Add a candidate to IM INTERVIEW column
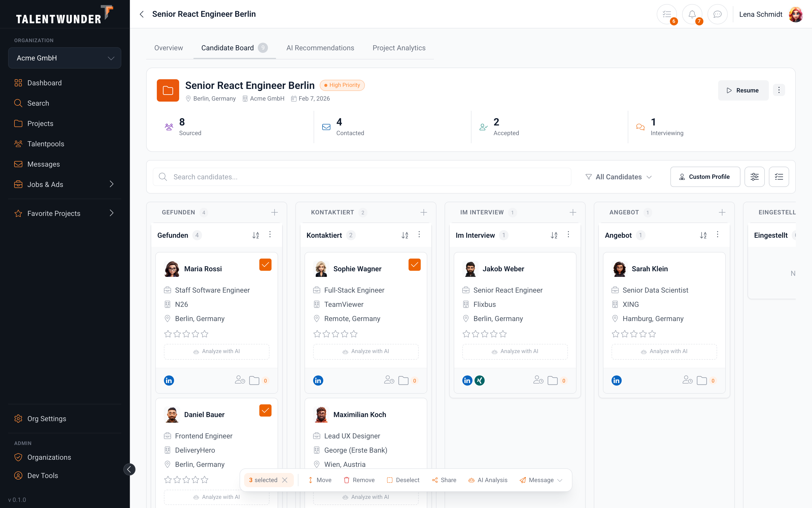This screenshot has width=812, height=508. pos(573,212)
